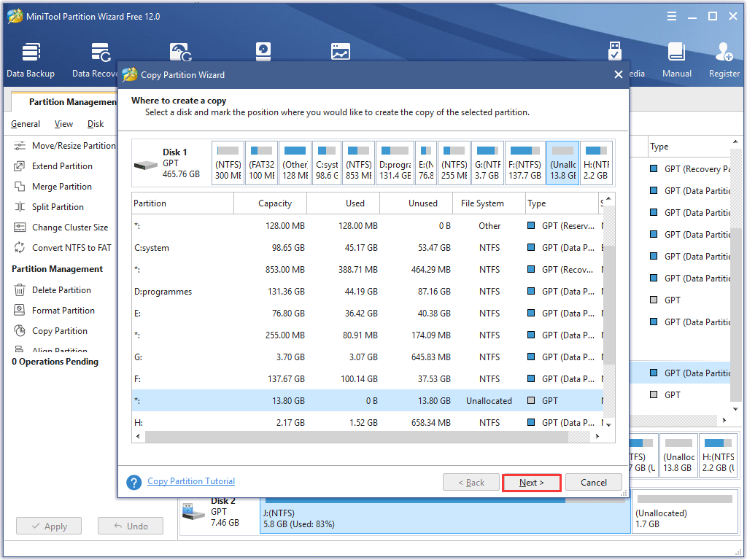
Task: Select the G:(NTF 3.7 GB disk map block
Action: click(x=487, y=163)
